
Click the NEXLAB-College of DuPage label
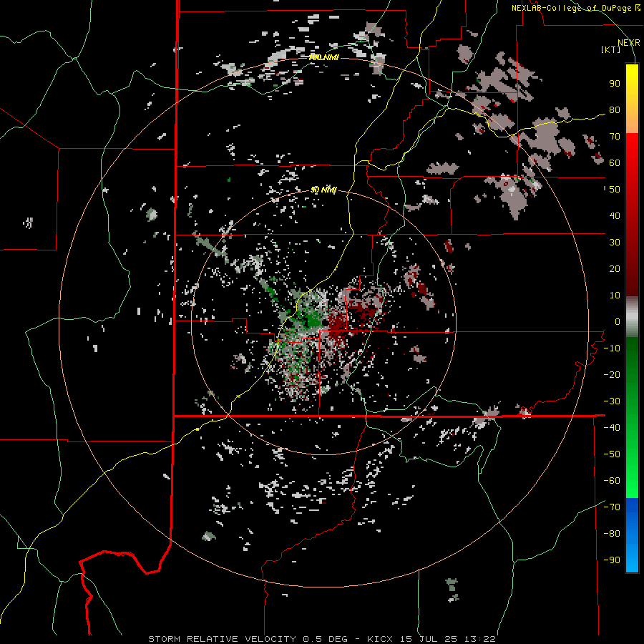tap(572, 8)
